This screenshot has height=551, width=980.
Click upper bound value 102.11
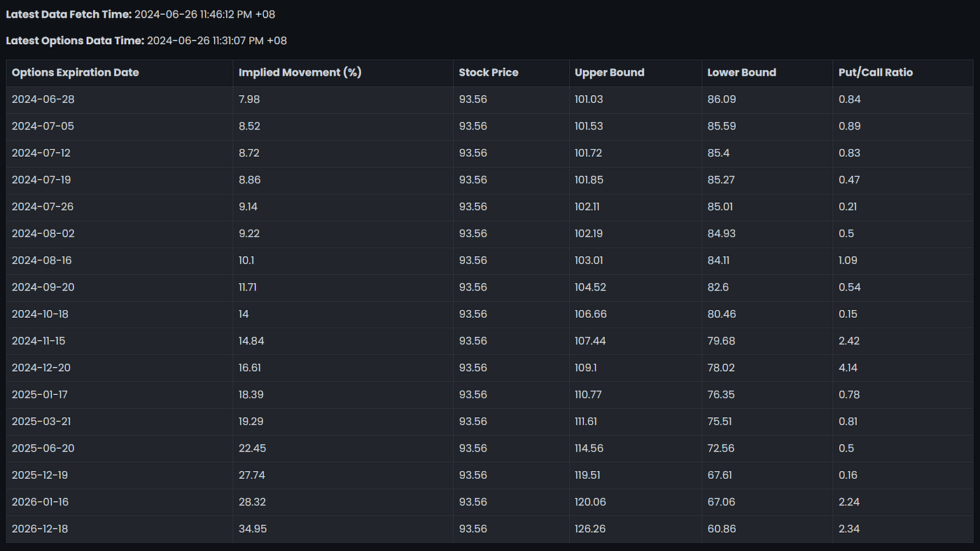588,207
